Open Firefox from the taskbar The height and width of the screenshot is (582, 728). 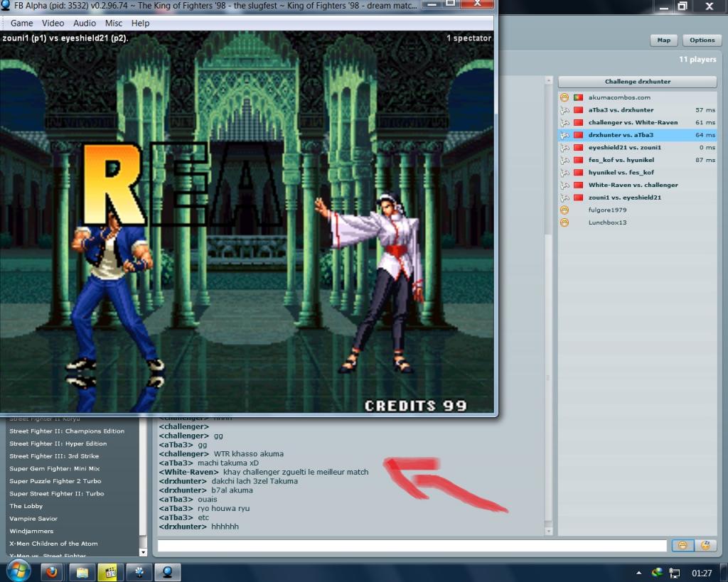(x=52, y=573)
